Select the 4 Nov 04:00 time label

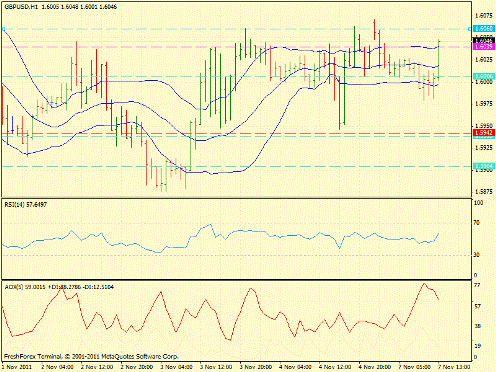pyautogui.click(x=295, y=367)
